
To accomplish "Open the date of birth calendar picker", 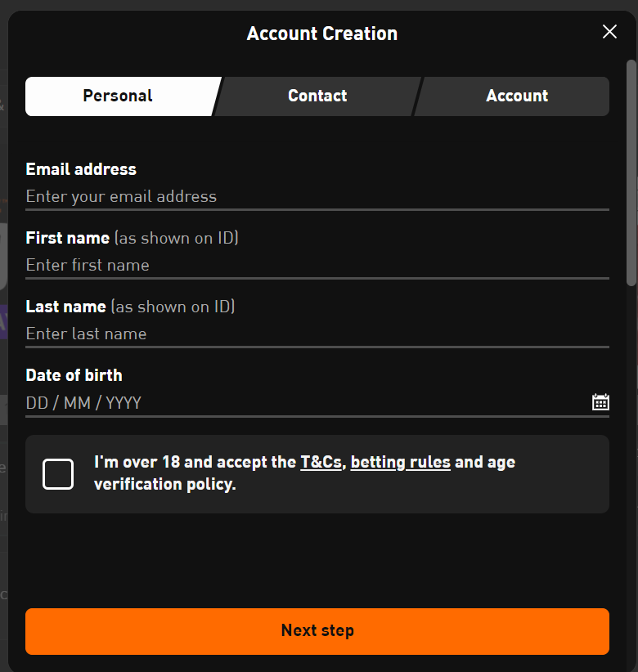I will coord(600,402).
